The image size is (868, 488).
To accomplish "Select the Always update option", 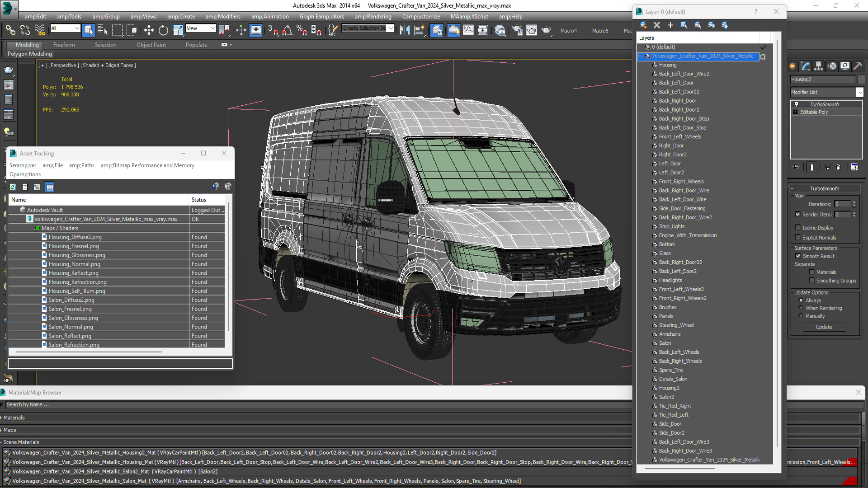I will click(801, 300).
